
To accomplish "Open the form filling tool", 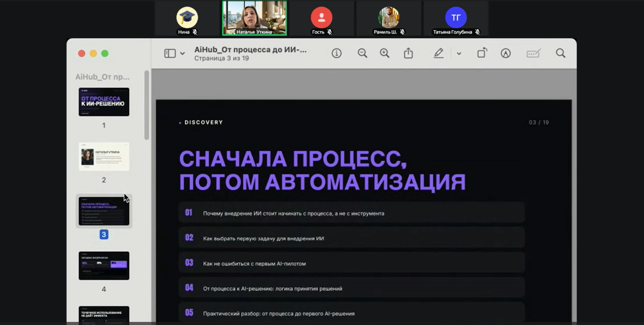I will tap(533, 53).
